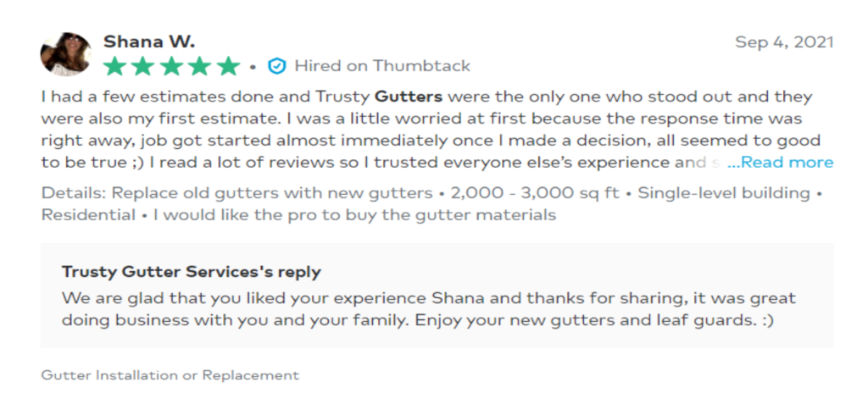Click the Hired on Thumbtack label
This screenshot has height=404, width=868.
click(382, 66)
